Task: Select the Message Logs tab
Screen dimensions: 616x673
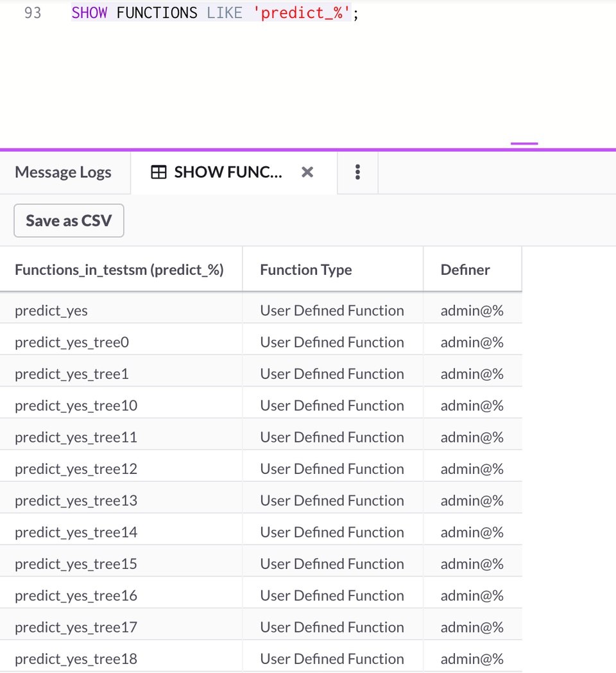Action: click(x=63, y=171)
